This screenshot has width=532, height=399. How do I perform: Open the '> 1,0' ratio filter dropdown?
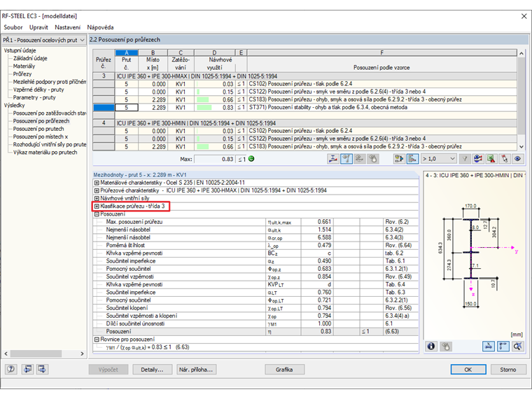(438, 159)
